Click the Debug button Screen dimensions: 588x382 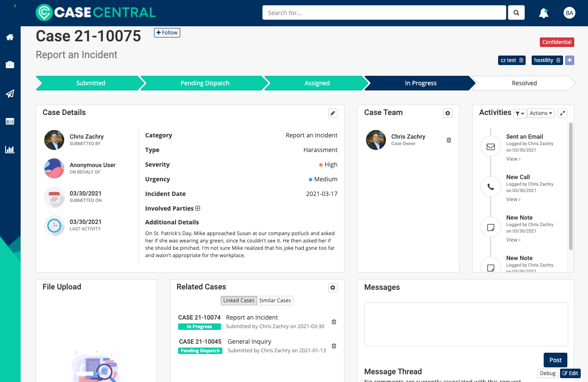coord(548,373)
